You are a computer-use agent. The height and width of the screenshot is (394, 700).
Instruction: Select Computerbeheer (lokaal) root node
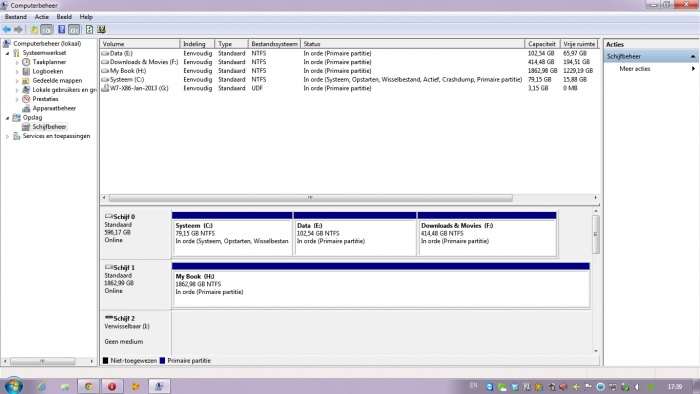coord(47,43)
